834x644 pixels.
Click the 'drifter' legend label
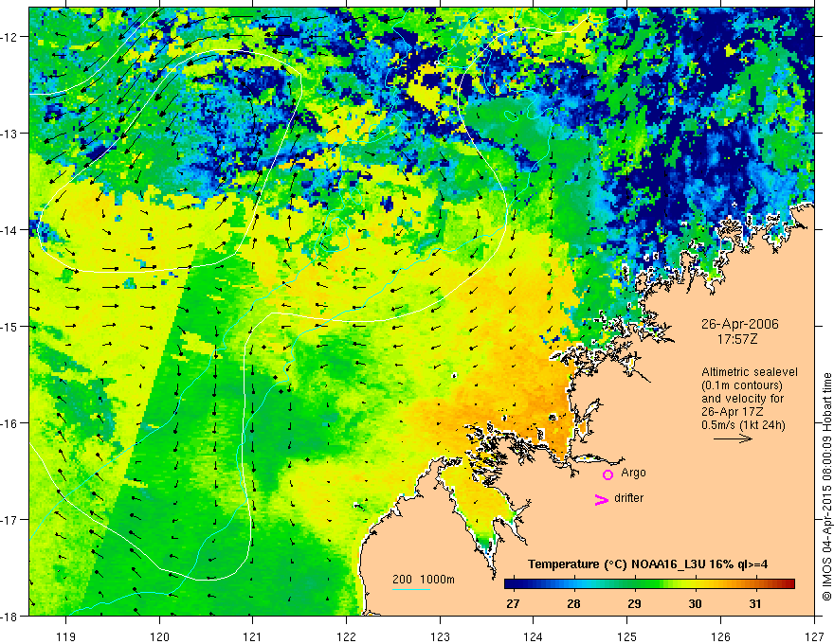click(628, 498)
